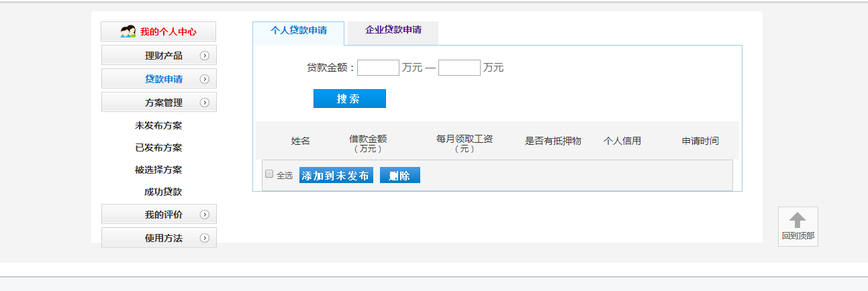Click the user avatar icon beside 我的个人中心

(128, 32)
